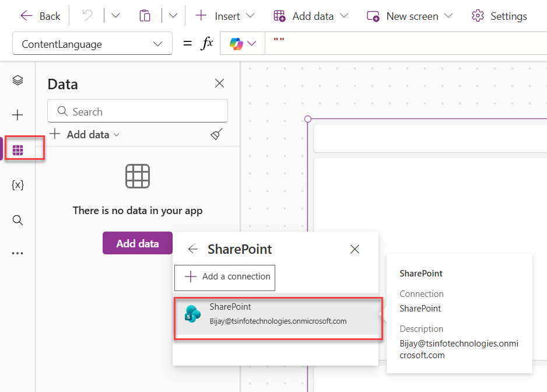Click Add a connection button
This screenshot has height=392, width=547.
(225, 276)
